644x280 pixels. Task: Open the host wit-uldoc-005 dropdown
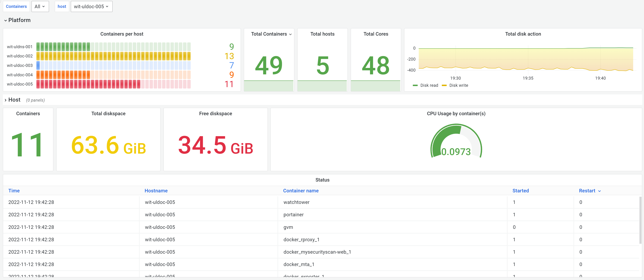[x=91, y=6]
